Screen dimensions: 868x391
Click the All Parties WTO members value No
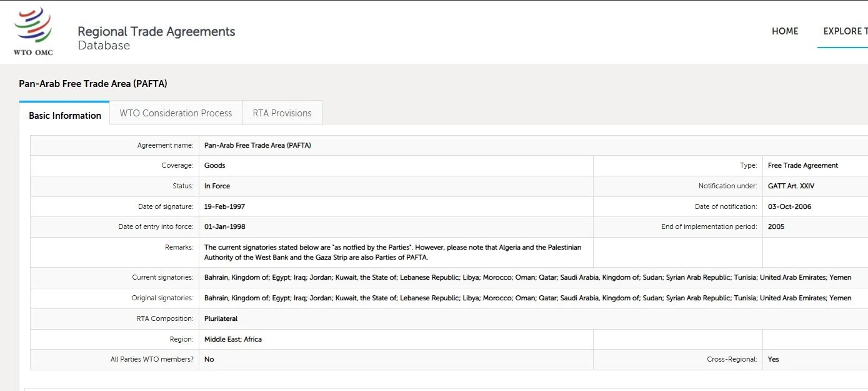[209, 360]
